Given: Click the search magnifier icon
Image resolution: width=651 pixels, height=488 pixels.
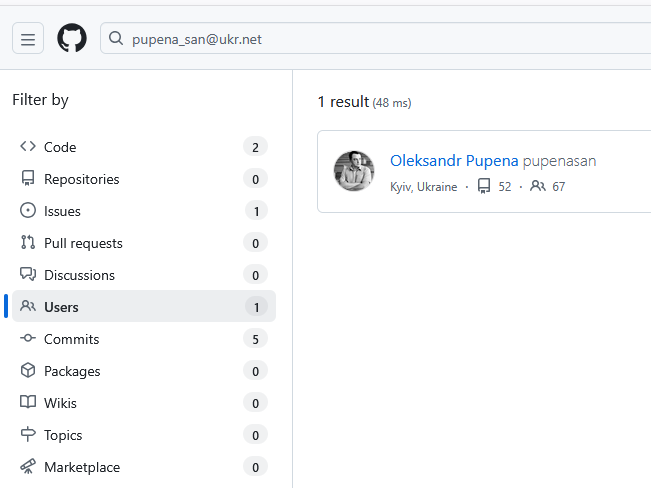Looking at the screenshot, I should click(116, 39).
